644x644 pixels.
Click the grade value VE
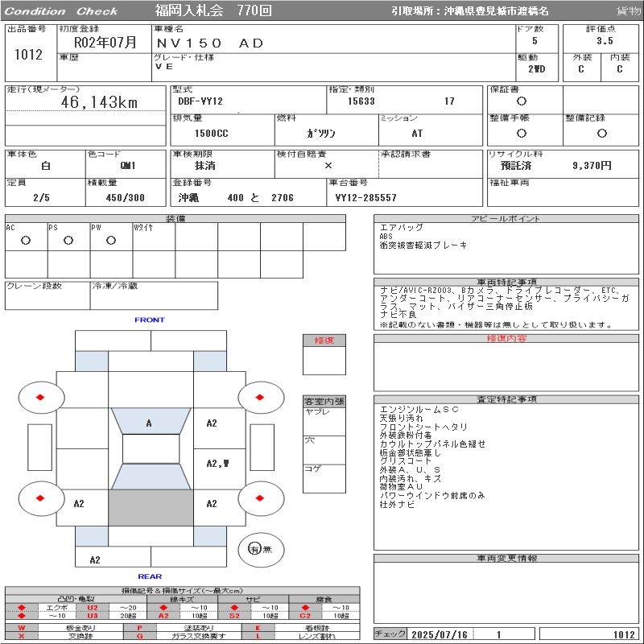(164, 66)
